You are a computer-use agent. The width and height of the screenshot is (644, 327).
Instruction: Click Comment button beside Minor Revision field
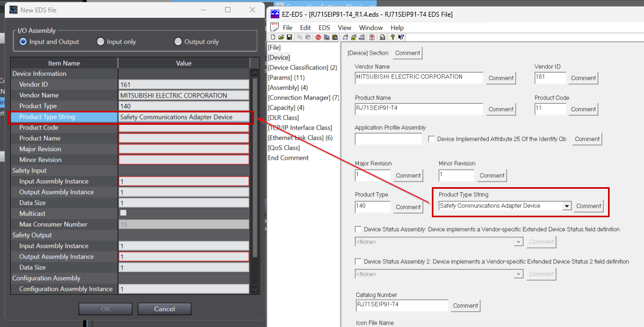491,176
